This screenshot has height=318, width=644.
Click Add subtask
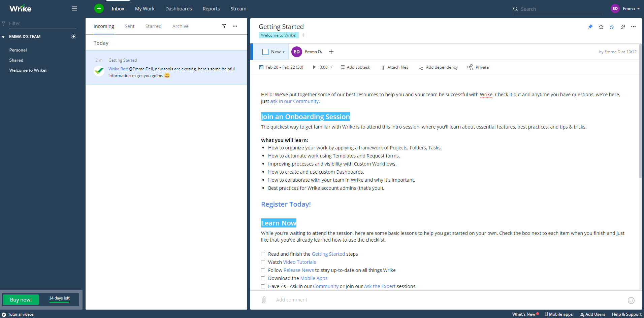[355, 67]
